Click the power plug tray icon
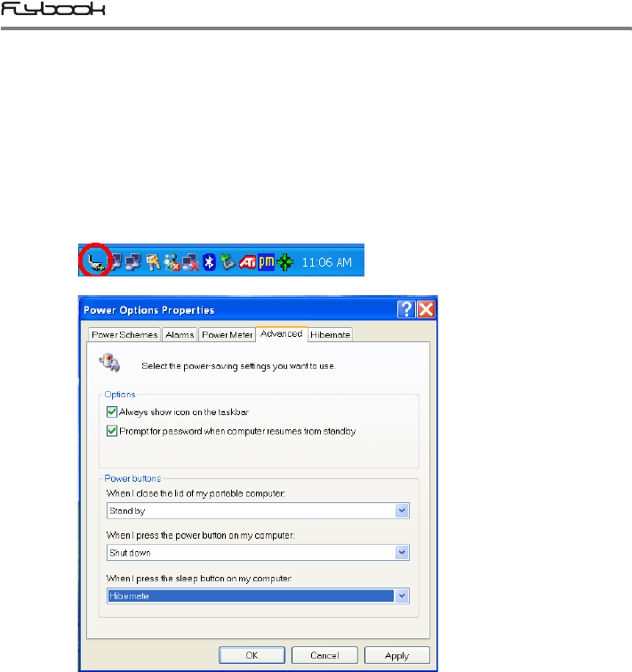 [x=95, y=262]
